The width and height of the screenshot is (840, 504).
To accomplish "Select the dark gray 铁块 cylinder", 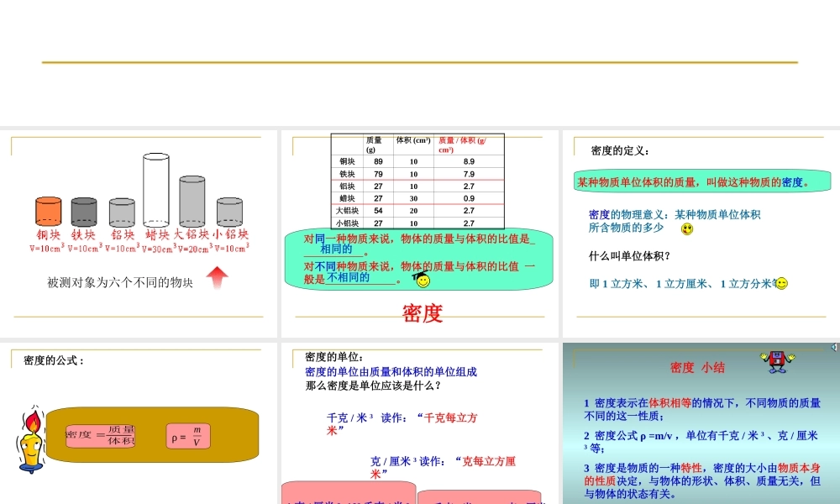I will [84, 212].
